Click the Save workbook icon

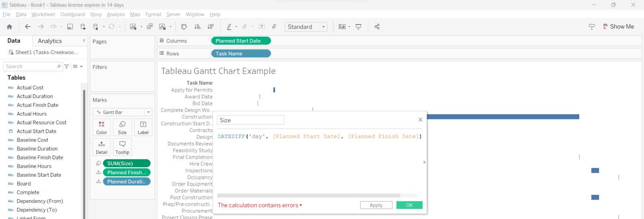point(70,27)
